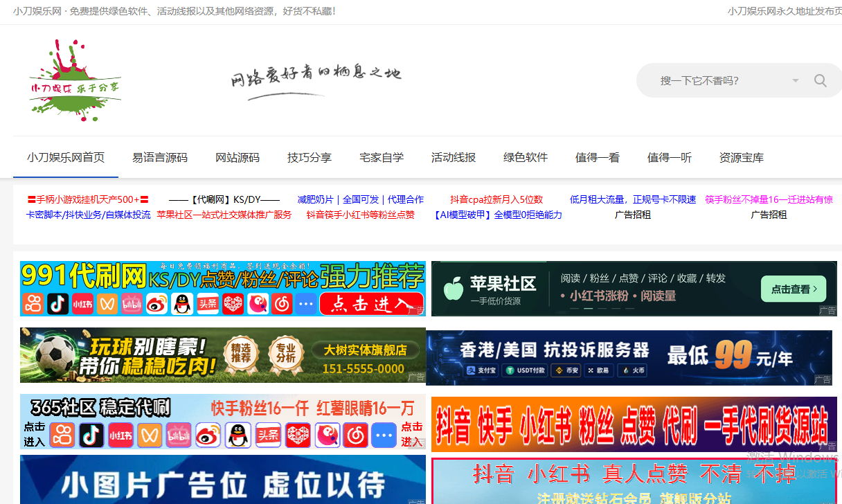842x504 pixels.
Task: Open the 【代刷网】KS/DY text link
Action: point(224,199)
